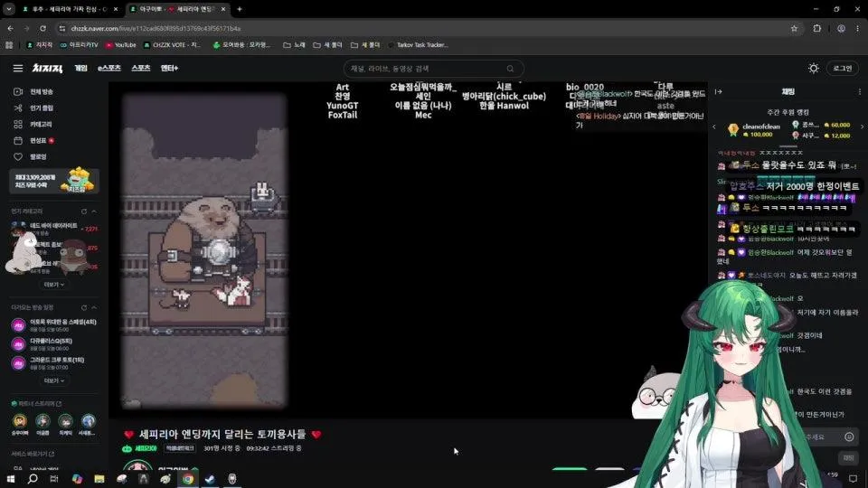
Task: Select the fourth partner streamer avatar
Action: 88,421
